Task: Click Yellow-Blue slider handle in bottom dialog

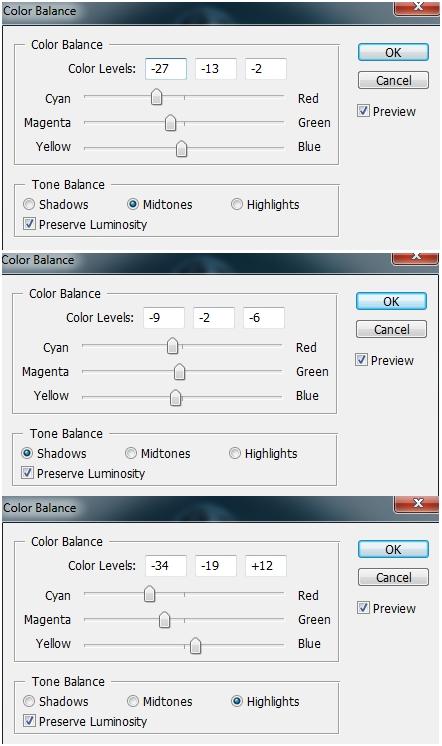Action: pos(196,646)
